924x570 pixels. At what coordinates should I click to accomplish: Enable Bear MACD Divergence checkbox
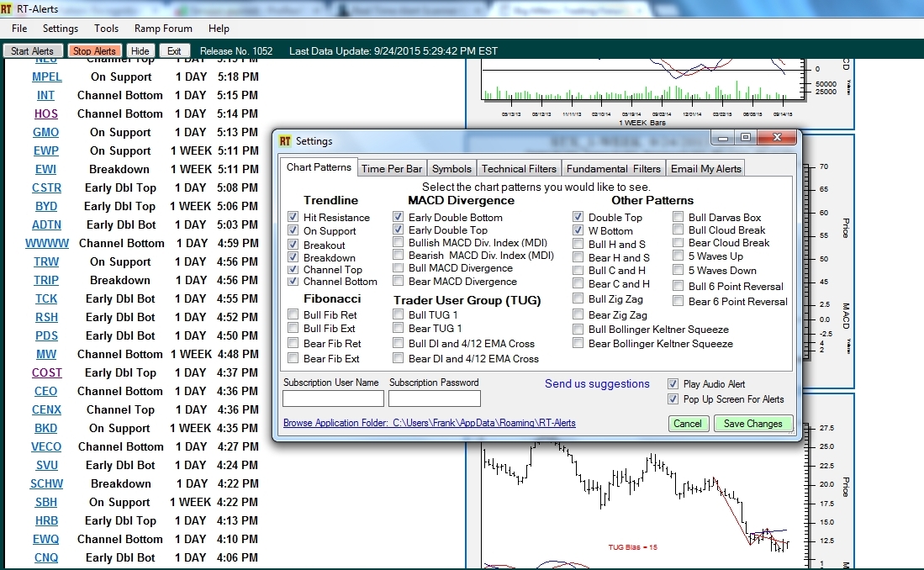point(399,281)
